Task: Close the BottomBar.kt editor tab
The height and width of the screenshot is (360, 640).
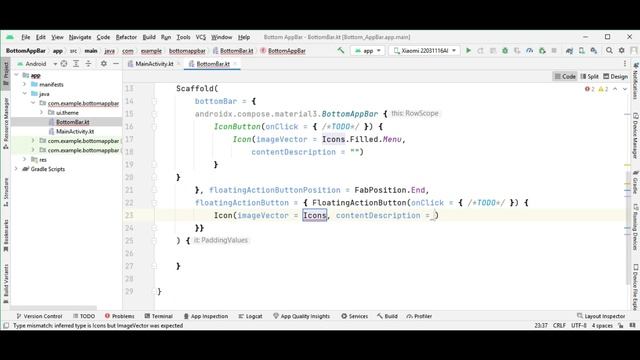Action: tap(235, 64)
